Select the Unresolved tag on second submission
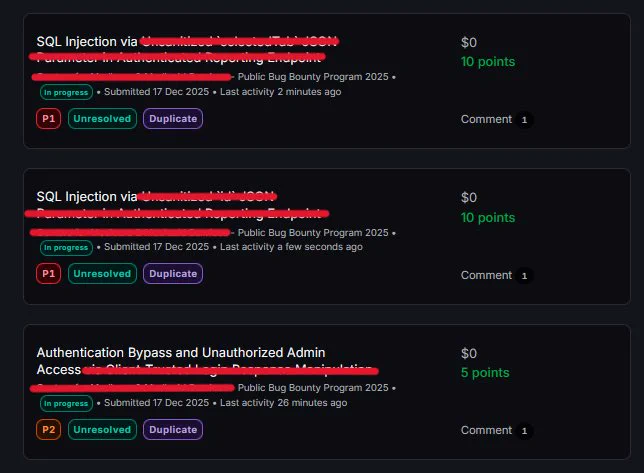Image resolution: width=644 pixels, height=473 pixels. [x=102, y=274]
